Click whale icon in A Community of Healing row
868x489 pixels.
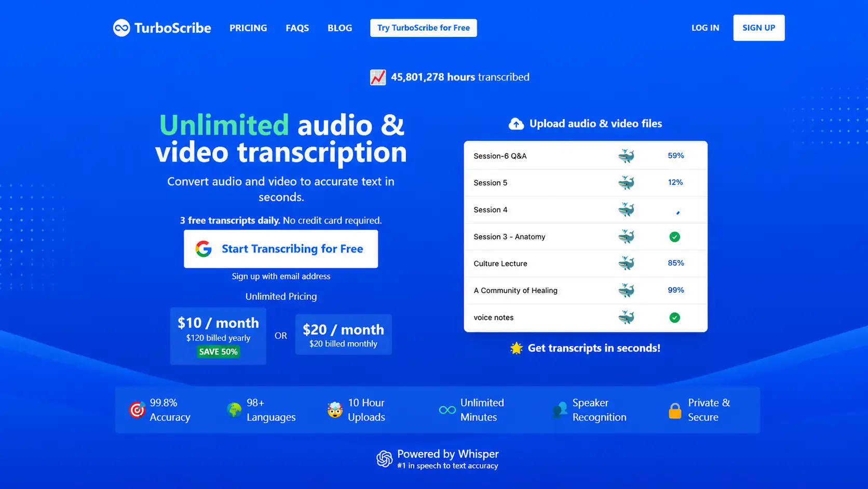coord(626,290)
